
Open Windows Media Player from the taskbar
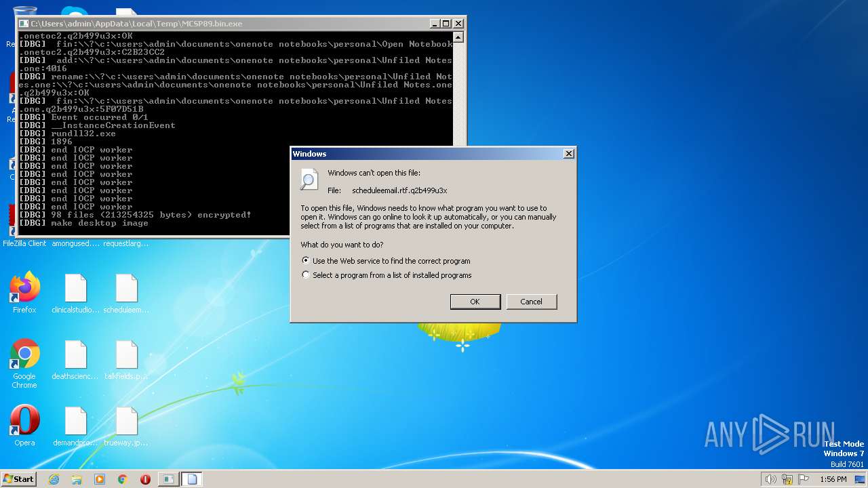click(x=100, y=479)
